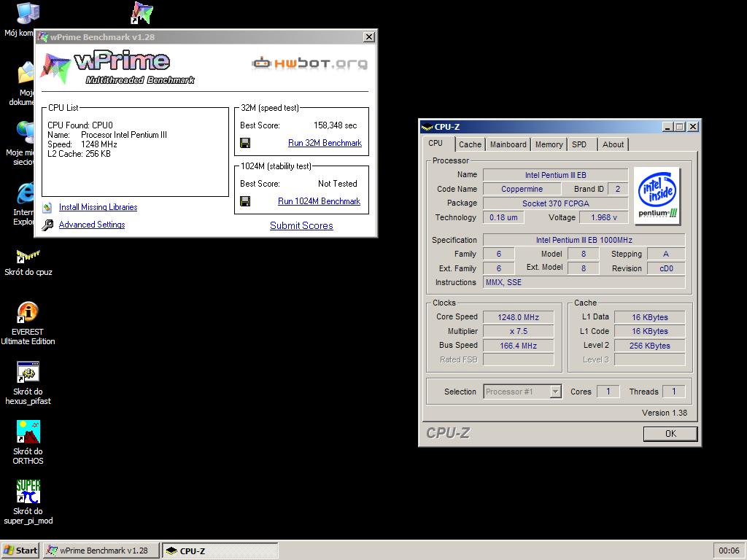Select the network places desktop icon
Viewport: 747px width, 560px height.
click(x=26, y=133)
